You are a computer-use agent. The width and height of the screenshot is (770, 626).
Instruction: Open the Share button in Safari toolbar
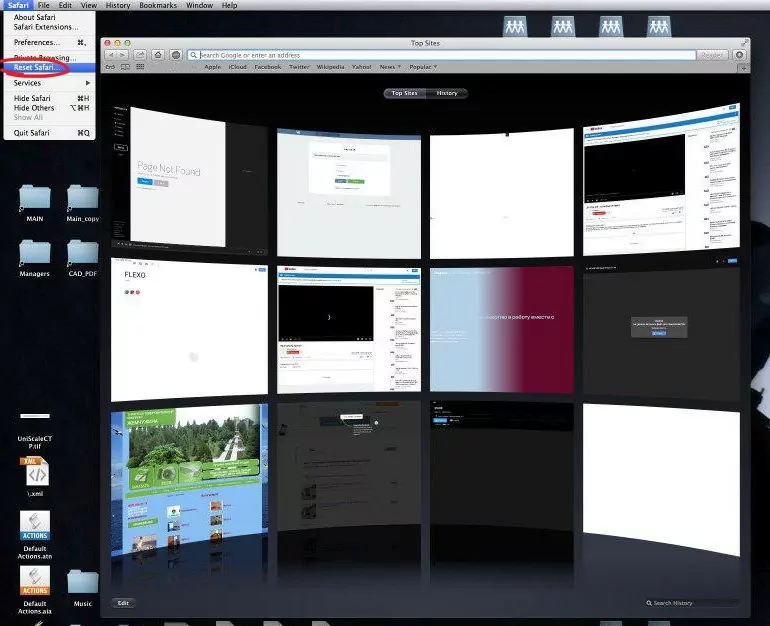click(140, 55)
